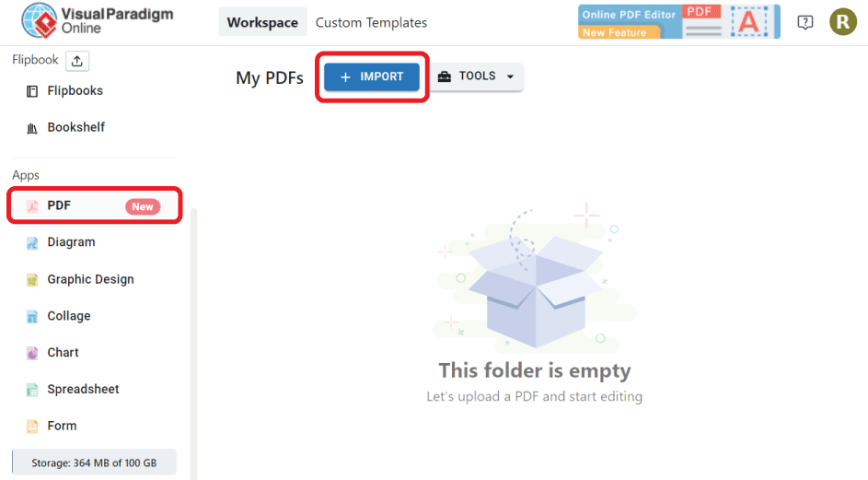The width and height of the screenshot is (868, 480).
Task: Click the sidebar vertical scrollbar
Action: tap(193, 344)
